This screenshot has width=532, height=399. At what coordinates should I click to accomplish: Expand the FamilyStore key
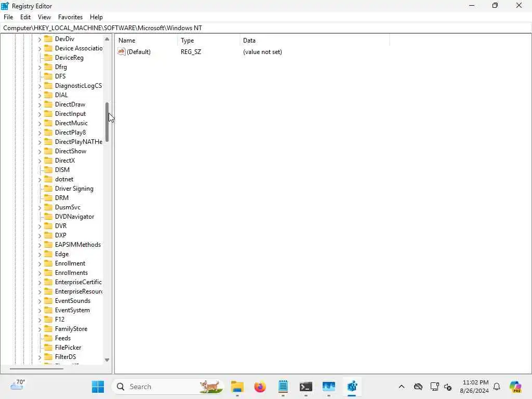pyautogui.click(x=39, y=329)
